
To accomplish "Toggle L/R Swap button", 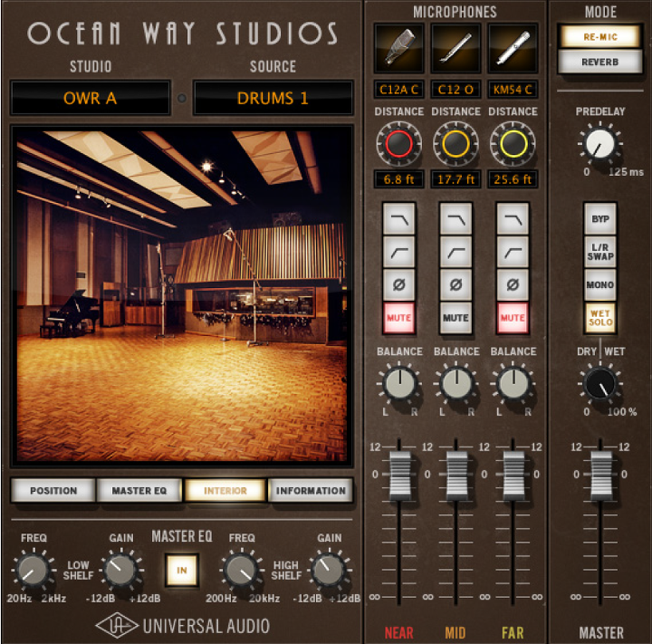I will click(600, 252).
